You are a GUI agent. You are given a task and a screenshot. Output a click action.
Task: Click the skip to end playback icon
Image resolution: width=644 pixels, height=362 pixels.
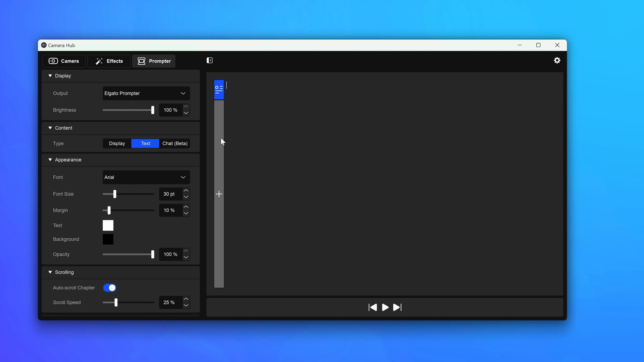pyautogui.click(x=397, y=307)
